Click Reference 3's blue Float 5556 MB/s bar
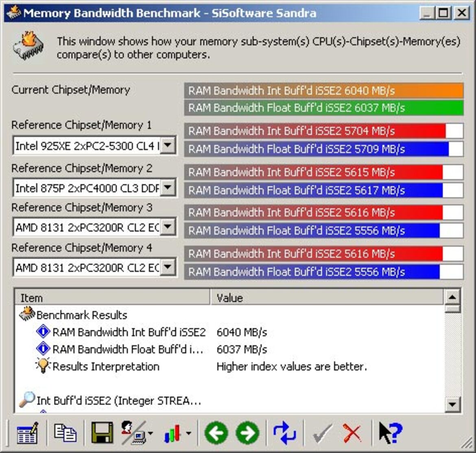The height and width of the screenshot is (453, 476). (324, 231)
